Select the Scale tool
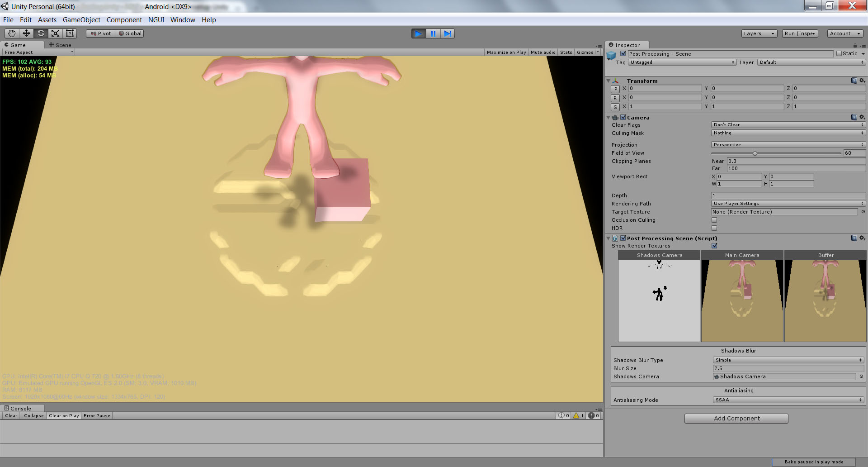Image resolution: width=868 pixels, height=467 pixels. tap(55, 33)
